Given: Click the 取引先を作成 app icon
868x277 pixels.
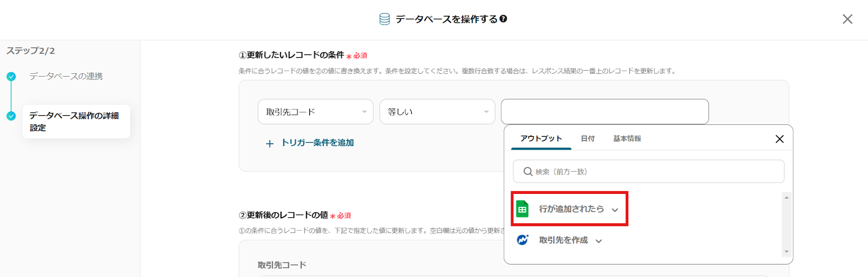Looking at the screenshot, I should [x=522, y=240].
